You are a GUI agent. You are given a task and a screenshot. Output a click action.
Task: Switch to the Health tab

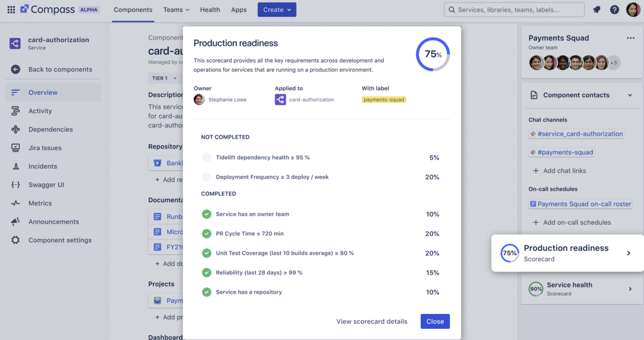pyautogui.click(x=210, y=10)
